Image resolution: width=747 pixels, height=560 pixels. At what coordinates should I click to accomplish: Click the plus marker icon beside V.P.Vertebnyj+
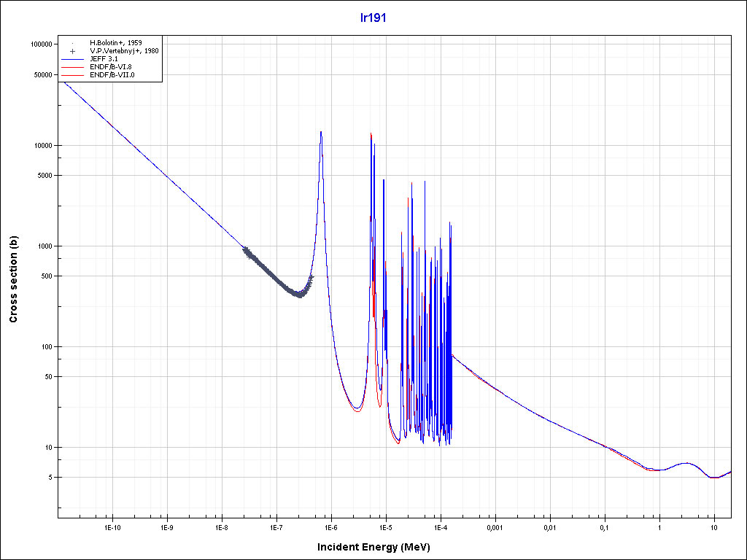pos(73,51)
